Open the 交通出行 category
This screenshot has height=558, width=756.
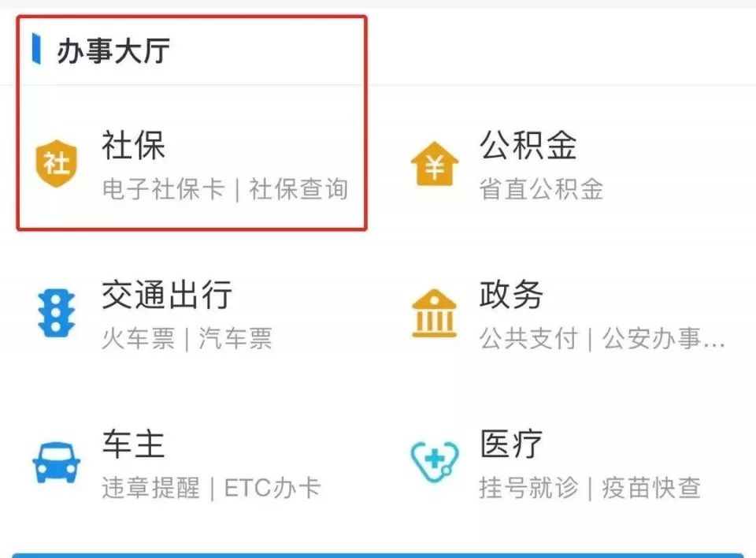point(167,294)
